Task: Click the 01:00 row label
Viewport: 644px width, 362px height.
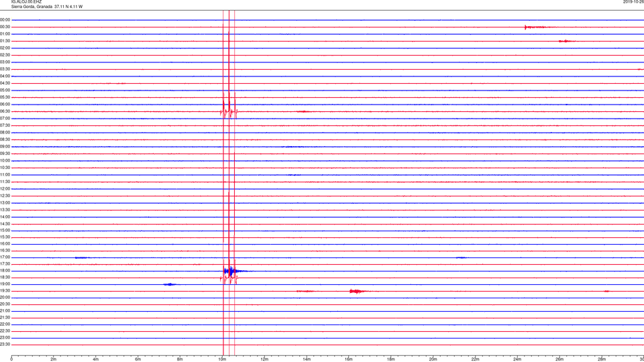Action: click(x=5, y=34)
